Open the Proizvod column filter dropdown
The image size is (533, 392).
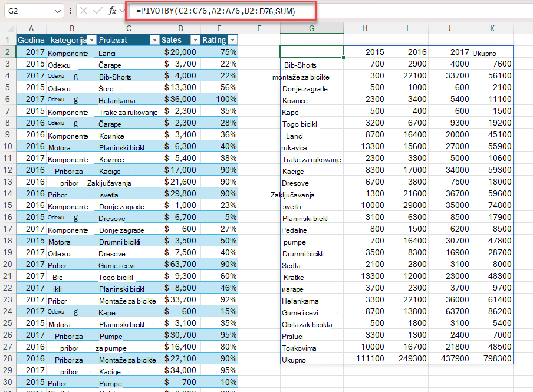click(154, 41)
